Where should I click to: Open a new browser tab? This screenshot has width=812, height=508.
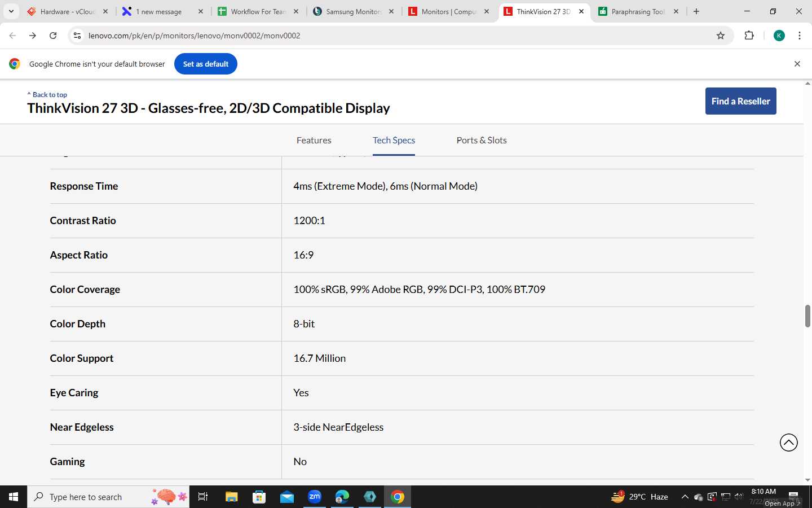pyautogui.click(x=696, y=11)
